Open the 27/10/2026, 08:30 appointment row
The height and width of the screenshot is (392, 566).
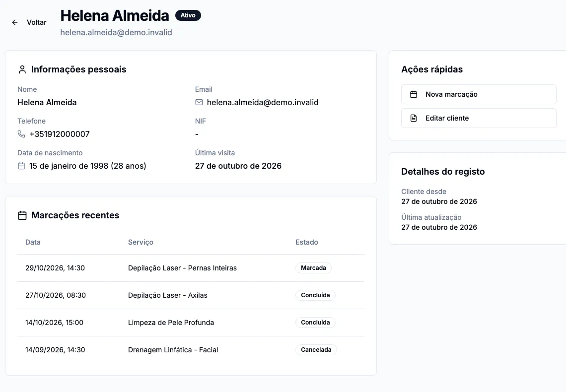click(x=191, y=295)
